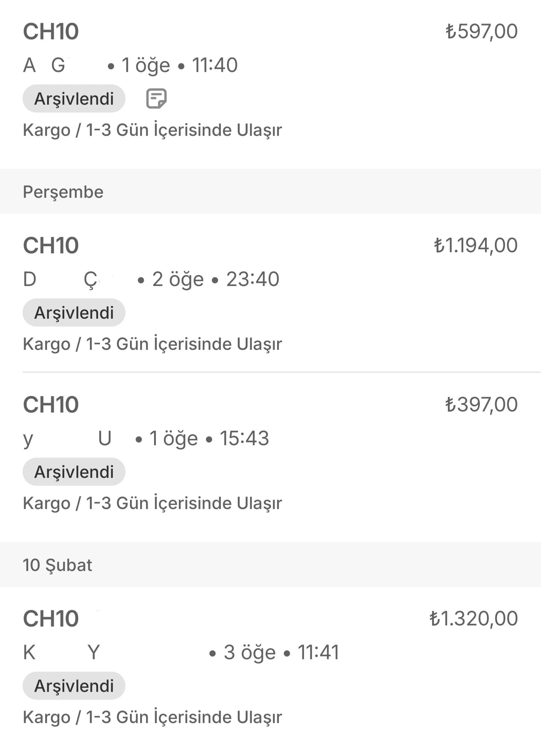Tap the Arşivlendi badge on the 23:40 order
Screen dimensions: 541x756
click(74, 313)
